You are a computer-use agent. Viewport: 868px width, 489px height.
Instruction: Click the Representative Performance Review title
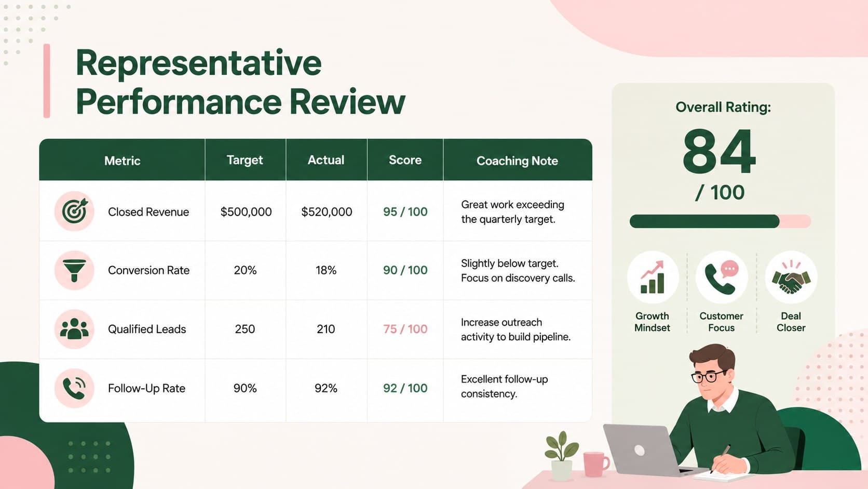pyautogui.click(x=240, y=82)
